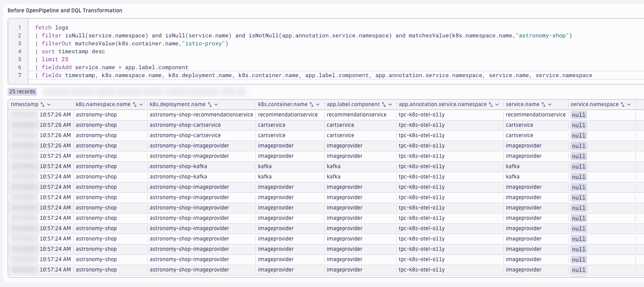Open app.label.component column dropdown chevron
Image resolution: width=644 pixels, height=287 pixels.
tap(390, 105)
